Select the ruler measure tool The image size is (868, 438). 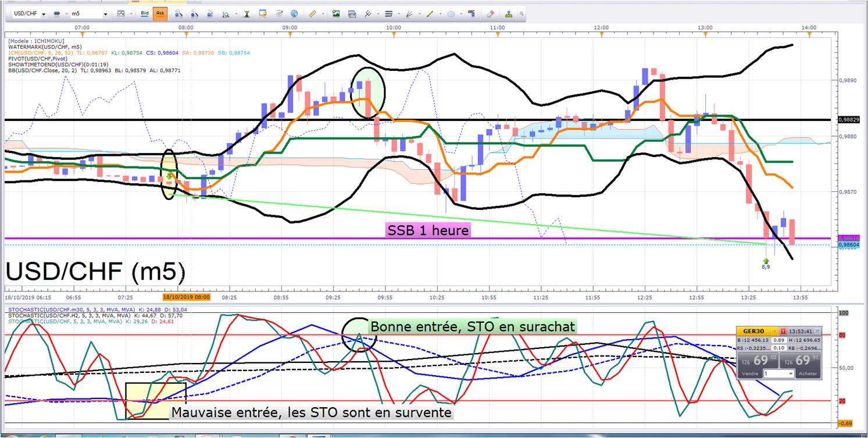[x=313, y=13]
